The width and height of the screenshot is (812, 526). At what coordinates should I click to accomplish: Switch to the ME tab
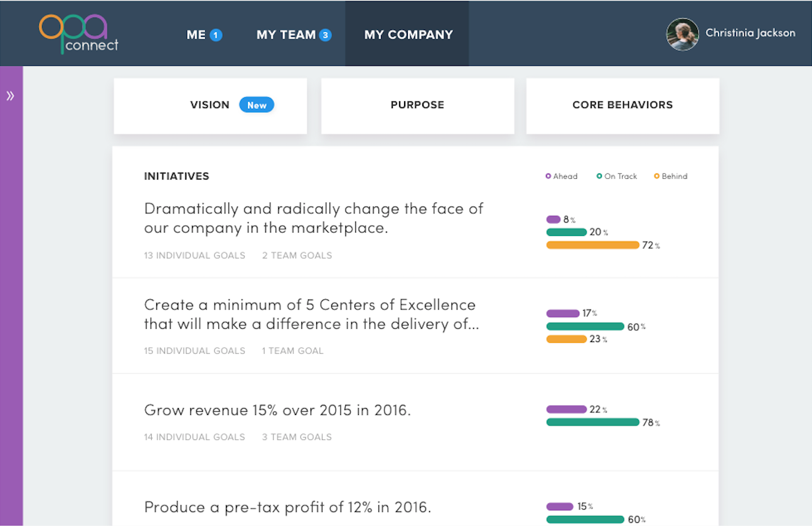pos(196,35)
